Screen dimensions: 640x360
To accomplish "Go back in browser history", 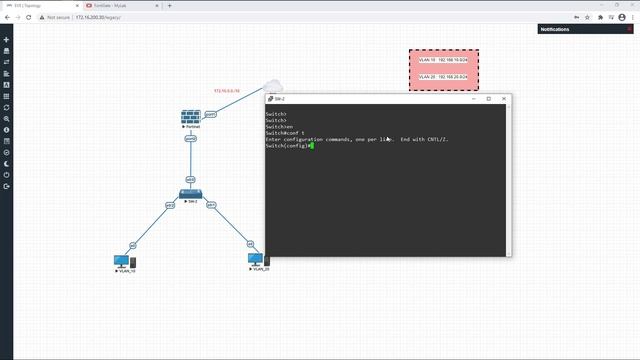I will point(7,18).
